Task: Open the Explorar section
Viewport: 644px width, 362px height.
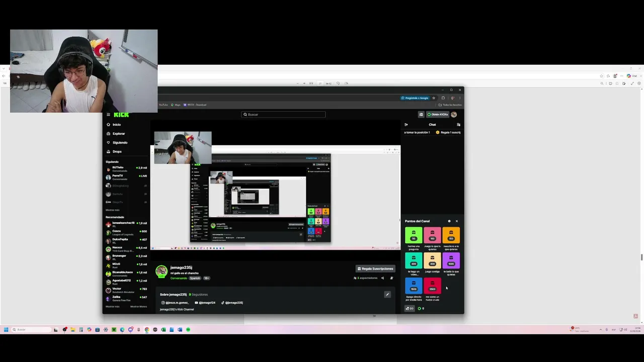Action: [116, 134]
